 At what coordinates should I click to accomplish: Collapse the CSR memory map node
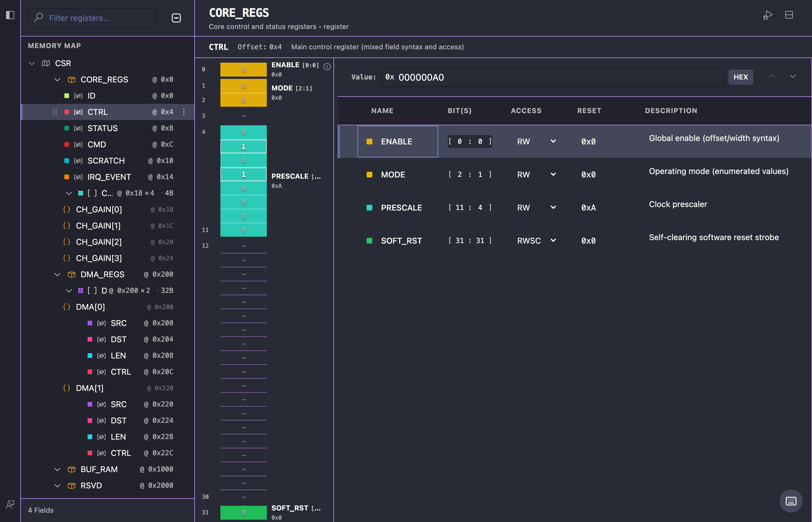pos(32,64)
